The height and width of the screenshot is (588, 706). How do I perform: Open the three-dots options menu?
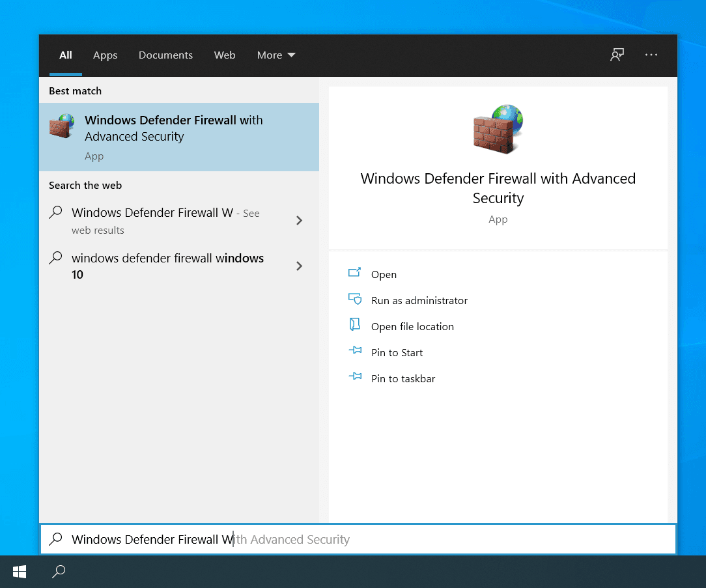tap(651, 55)
